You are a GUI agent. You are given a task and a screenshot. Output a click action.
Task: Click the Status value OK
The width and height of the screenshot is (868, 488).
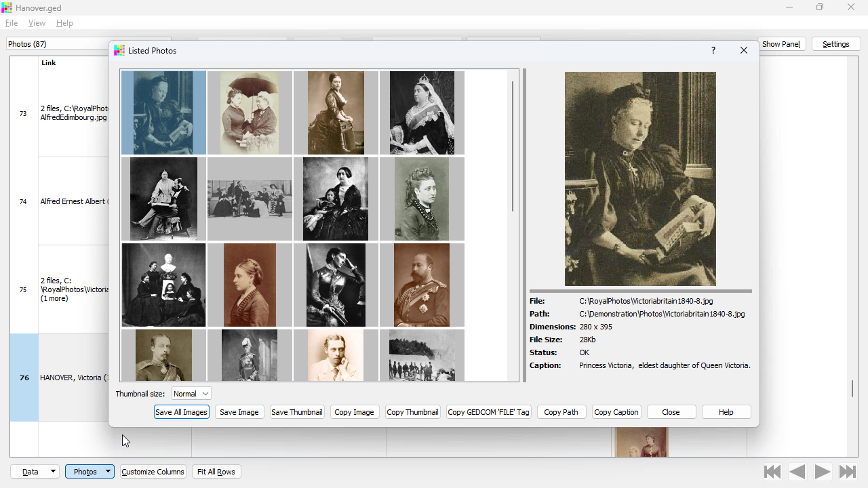coord(584,352)
